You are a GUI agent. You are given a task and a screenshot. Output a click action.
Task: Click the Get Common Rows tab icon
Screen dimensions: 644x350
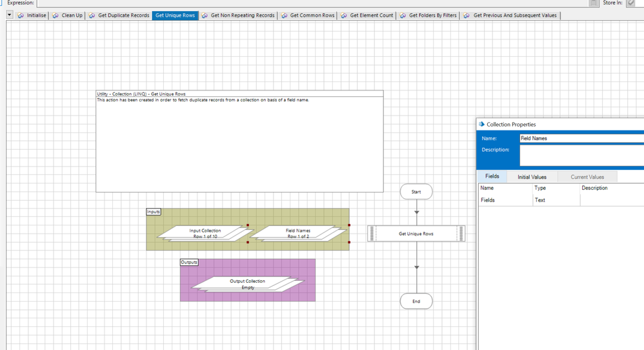coord(285,15)
